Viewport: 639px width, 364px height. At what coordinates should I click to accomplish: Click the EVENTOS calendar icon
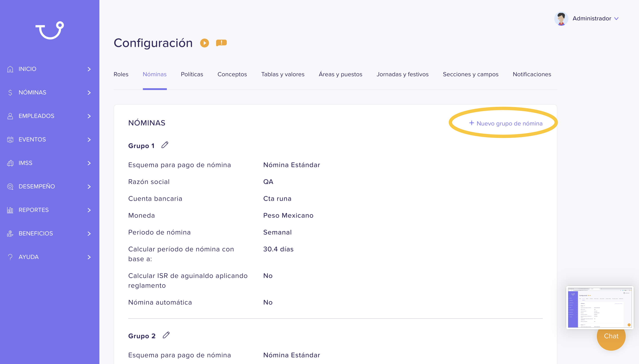click(x=10, y=139)
